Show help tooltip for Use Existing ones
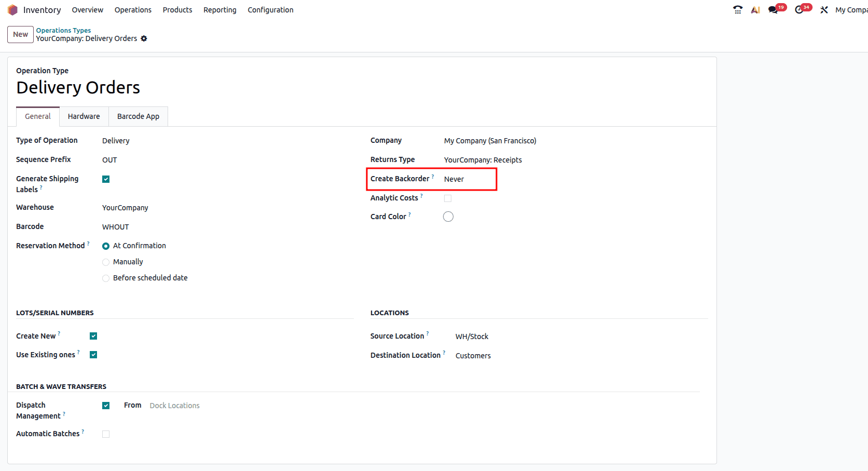Viewport: 868px width, 471px height. coord(78,353)
